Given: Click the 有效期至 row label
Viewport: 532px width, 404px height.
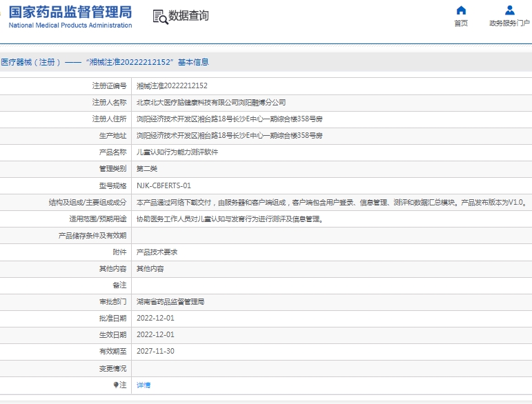Looking at the screenshot, I should tap(112, 352).
